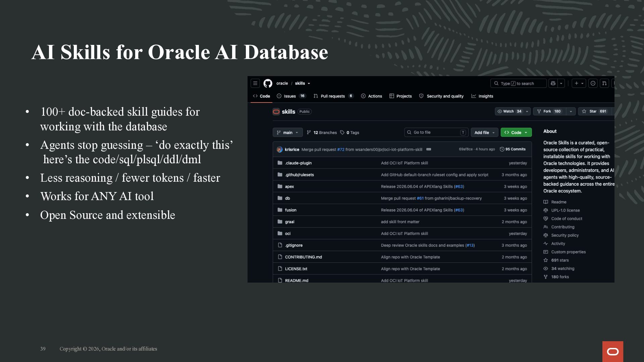Click the Go to file search field
Viewport: 644px width, 362px height.
point(436,132)
